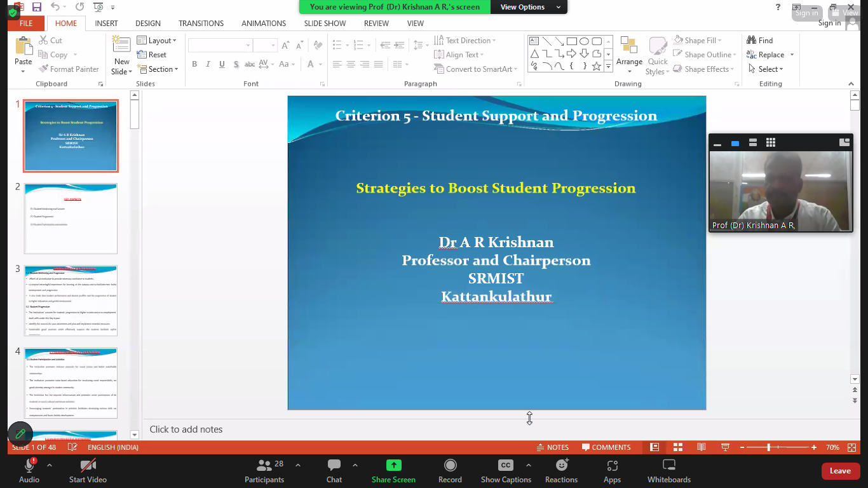
Task: Open Zoom Reactions
Action: tap(562, 471)
